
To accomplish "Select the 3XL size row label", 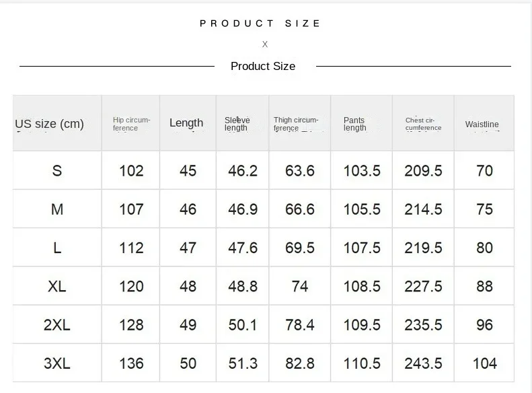I will (57, 363).
